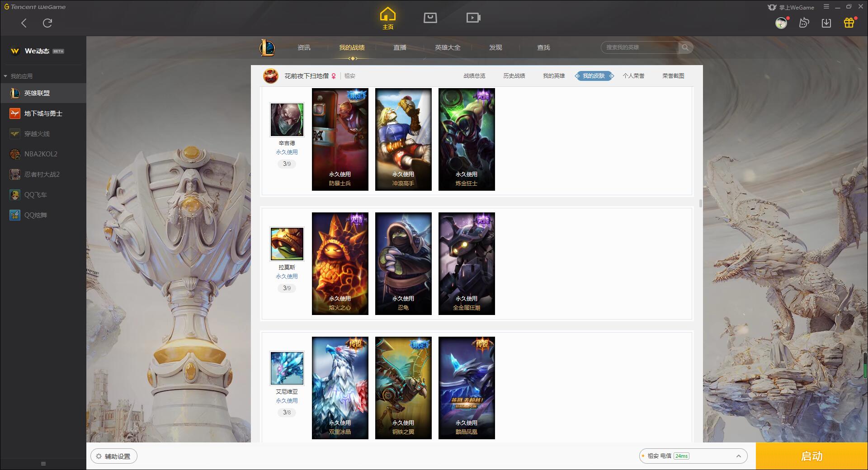
Task: Open 辅助设置 settings button
Action: click(114, 456)
